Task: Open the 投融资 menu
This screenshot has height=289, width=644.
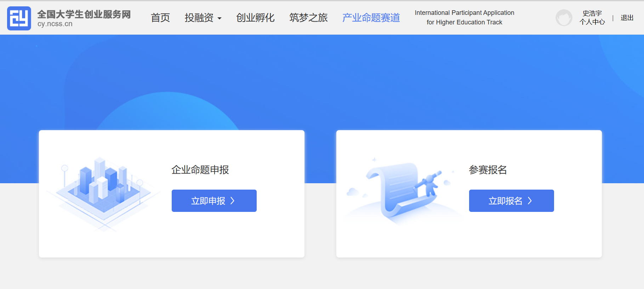Action: (x=199, y=18)
